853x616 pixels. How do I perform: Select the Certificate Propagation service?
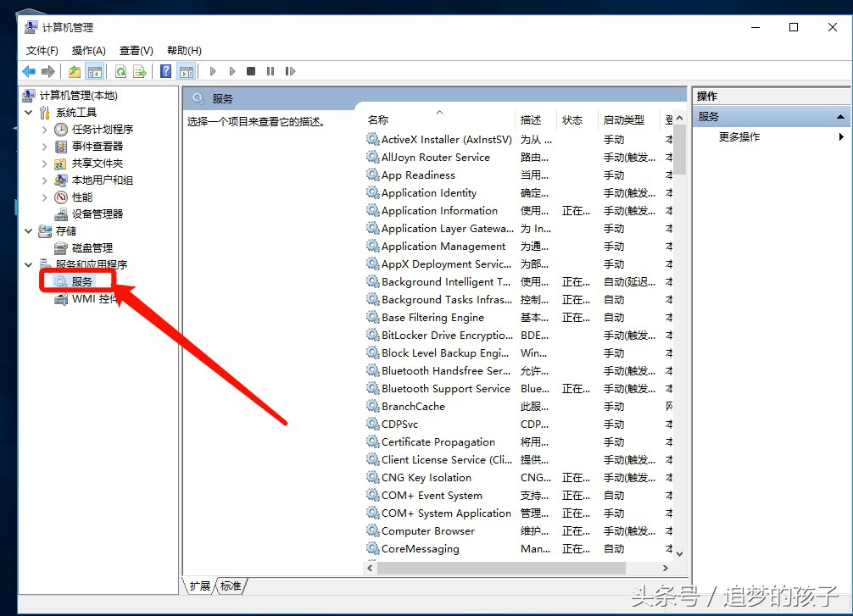tap(519, 442)
